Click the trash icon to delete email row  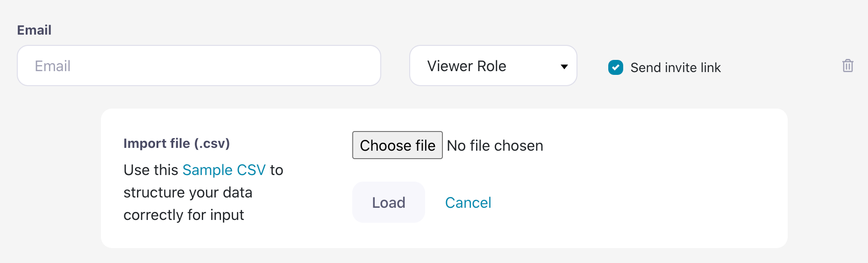[x=847, y=66]
